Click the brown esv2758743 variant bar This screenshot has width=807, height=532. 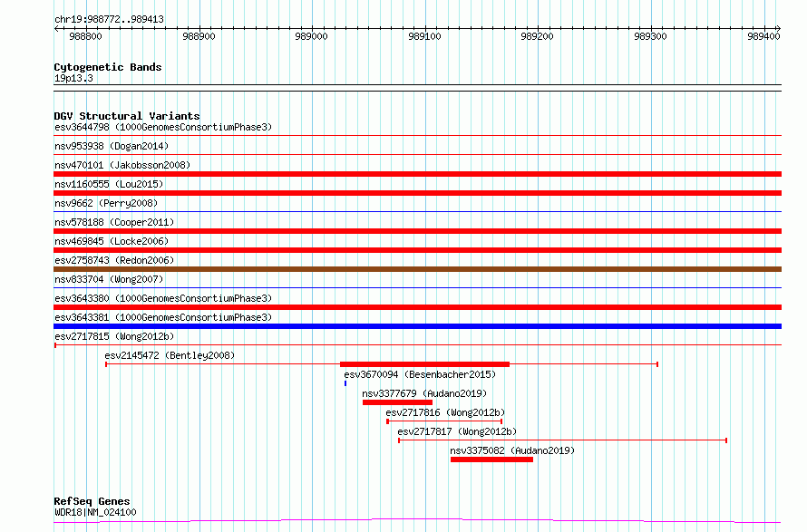(x=417, y=269)
